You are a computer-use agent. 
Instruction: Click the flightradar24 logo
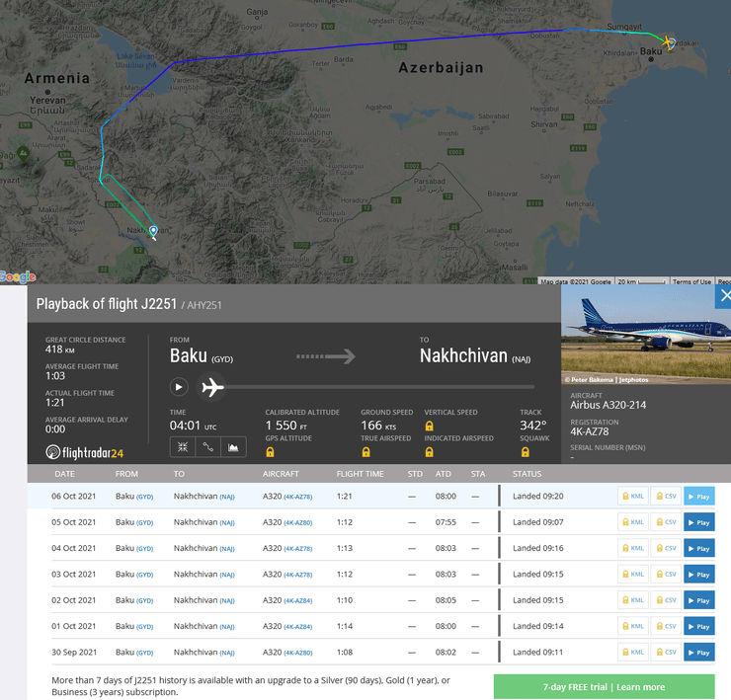(x=85, y=452)
